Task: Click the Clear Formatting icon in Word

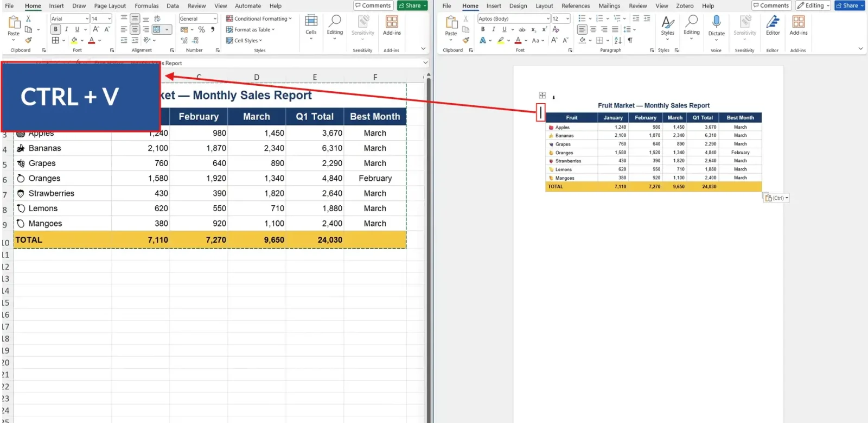Action: click(x=556, y=29)
